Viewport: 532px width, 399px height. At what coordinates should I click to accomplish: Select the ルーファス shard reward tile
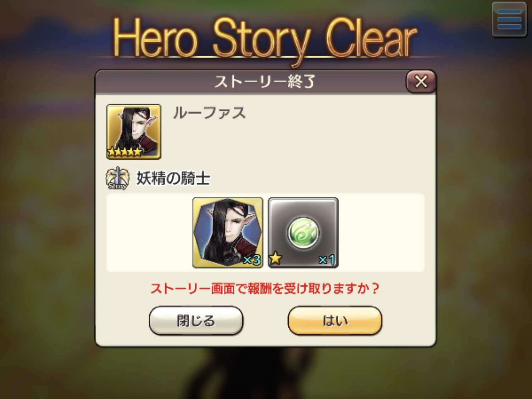[228, 233]
